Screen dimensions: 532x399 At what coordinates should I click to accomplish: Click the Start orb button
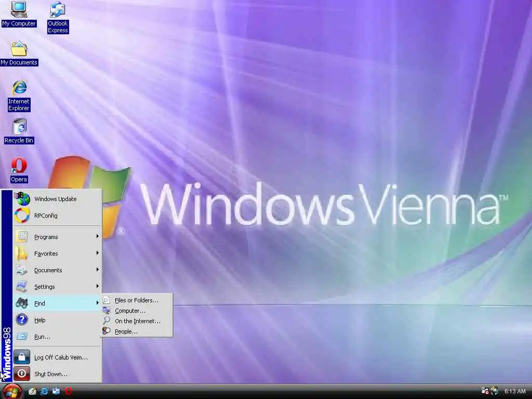click(x=11, y=391)
